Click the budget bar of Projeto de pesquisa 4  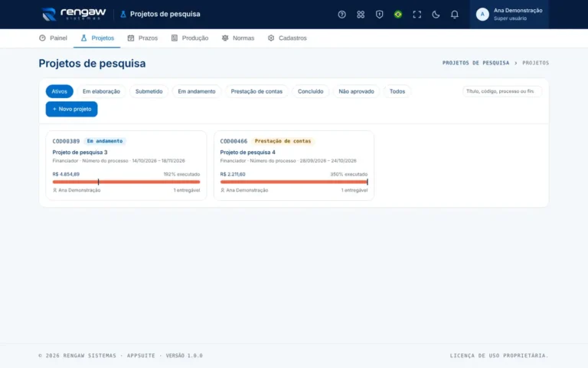tap(294, 182)
